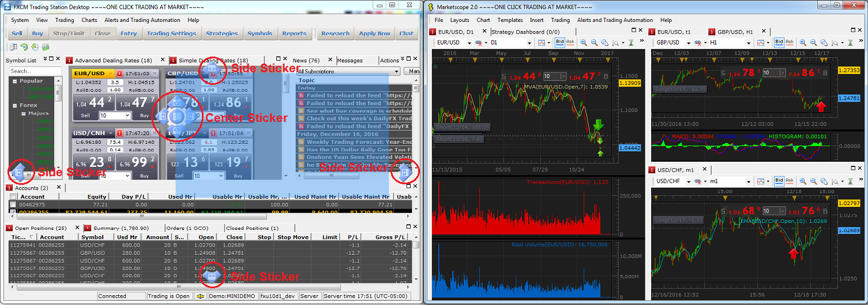Click the Apply Now button
This screenshot has width=868, height=305.
click(x=375, y=34)
